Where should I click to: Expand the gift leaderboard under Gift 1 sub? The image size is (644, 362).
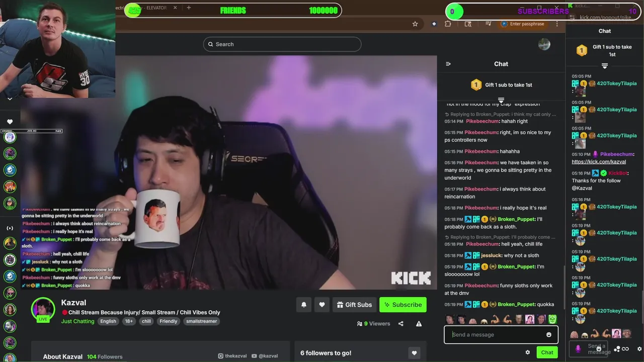501,100
